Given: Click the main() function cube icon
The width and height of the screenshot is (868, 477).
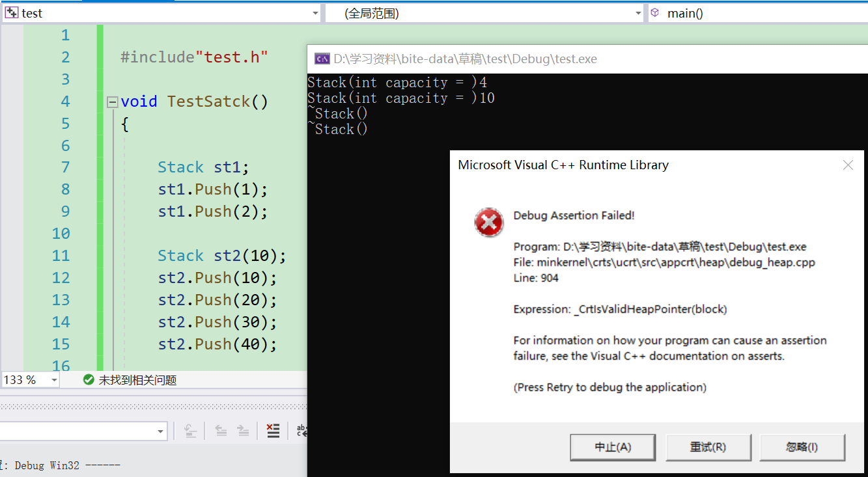Looking at the screenshot, I should coord(655,13).
